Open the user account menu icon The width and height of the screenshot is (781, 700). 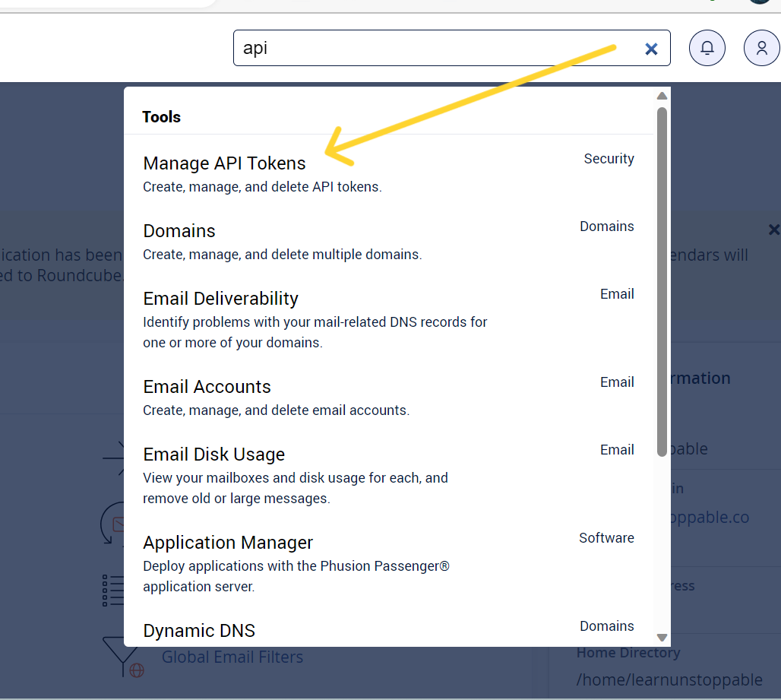click(761, 49)
